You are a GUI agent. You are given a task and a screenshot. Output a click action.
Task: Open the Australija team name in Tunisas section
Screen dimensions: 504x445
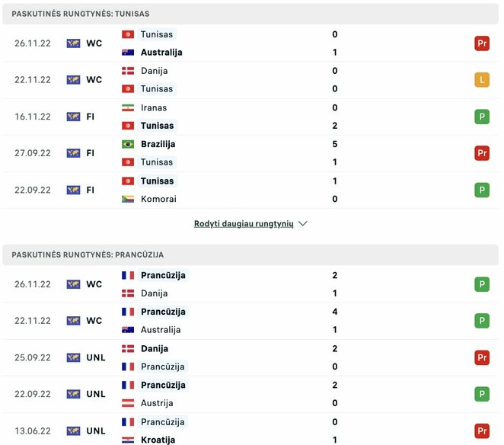(x=161, y=53)
